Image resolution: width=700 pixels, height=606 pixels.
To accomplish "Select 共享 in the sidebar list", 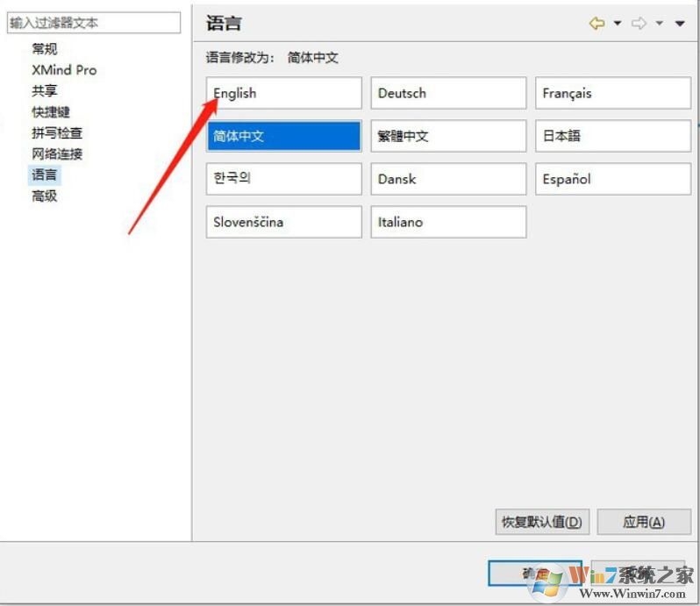I will [x=44, y=91].
